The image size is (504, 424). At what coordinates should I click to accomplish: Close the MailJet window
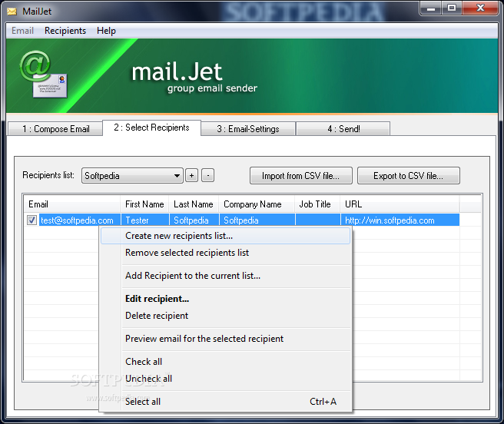[480, 8]
